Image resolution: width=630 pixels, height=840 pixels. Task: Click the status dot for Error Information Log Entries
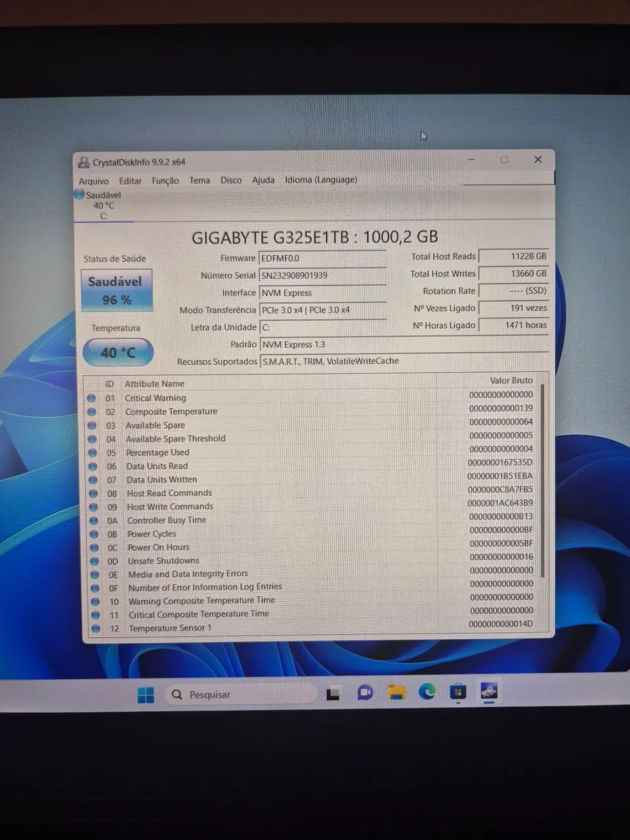pyautogui.click(x=95, y=588)
